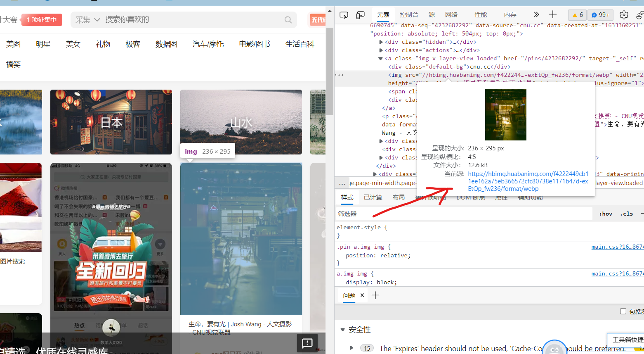
Task: Open the 搞笑 category
Action: click(13, 64)
